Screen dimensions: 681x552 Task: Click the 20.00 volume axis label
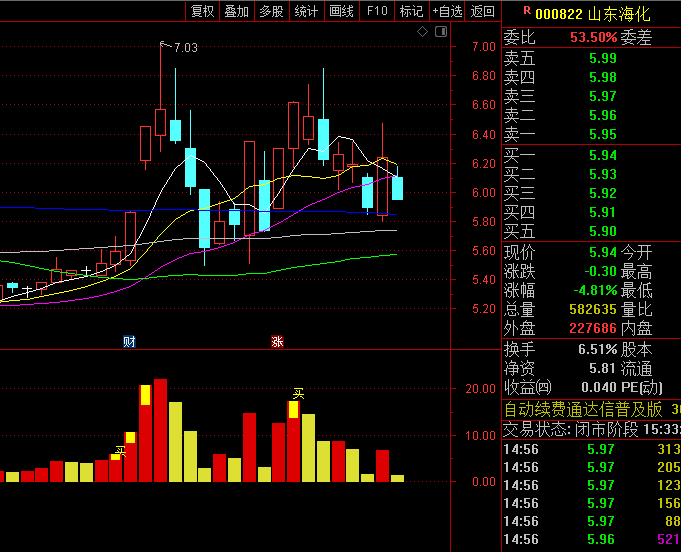pyautogui.click(x=480, y=388)
